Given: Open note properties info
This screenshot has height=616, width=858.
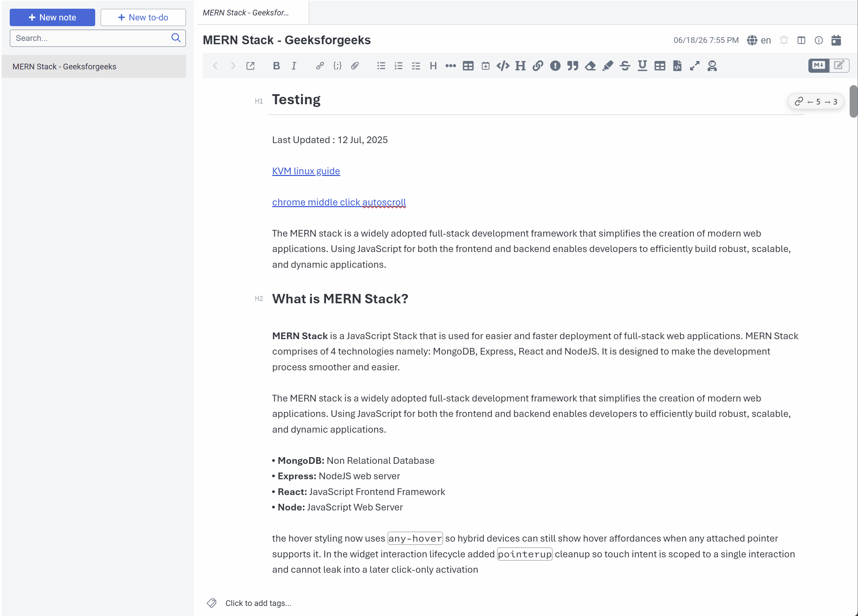Looking at the screenshot, I should [x=819, y=40].
